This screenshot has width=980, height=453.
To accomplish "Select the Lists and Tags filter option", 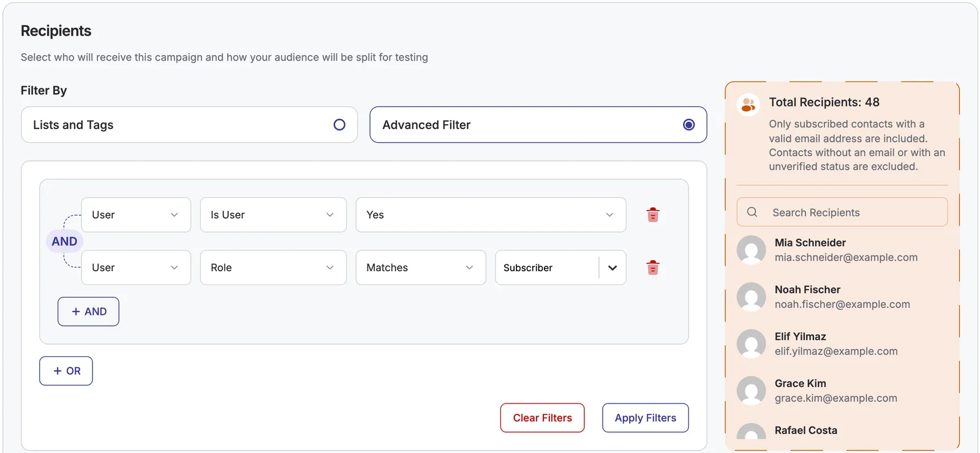I will (x=189, y=125).
